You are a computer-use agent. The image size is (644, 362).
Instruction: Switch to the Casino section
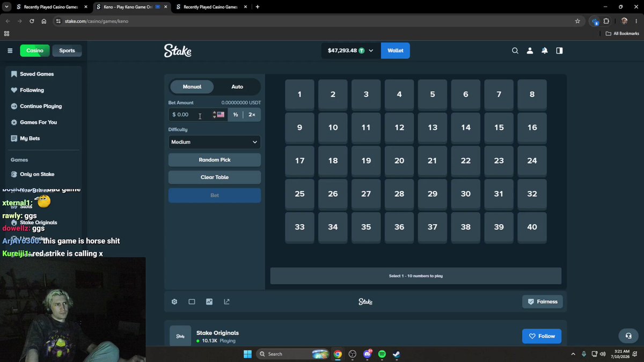35,50
